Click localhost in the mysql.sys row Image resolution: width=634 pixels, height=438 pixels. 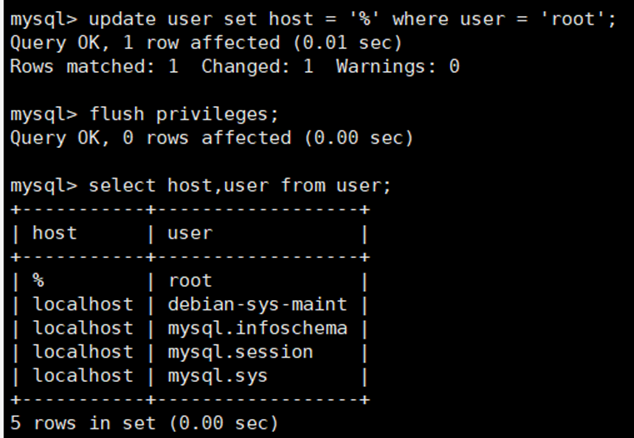click(82, 376)
